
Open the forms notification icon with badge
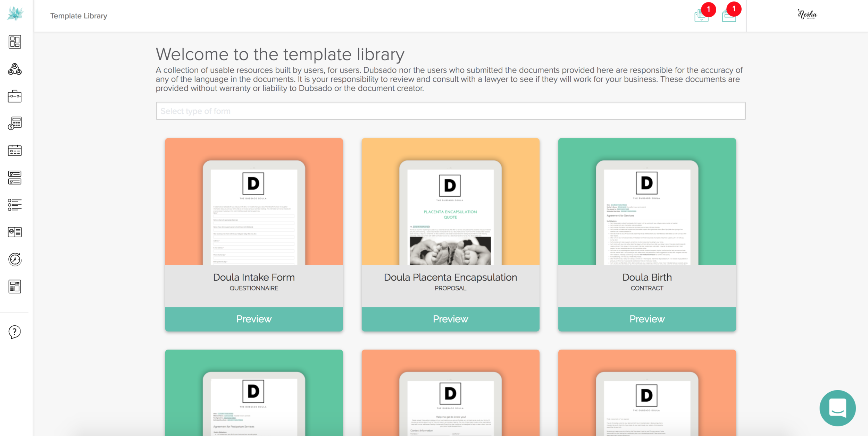point(701,15)
